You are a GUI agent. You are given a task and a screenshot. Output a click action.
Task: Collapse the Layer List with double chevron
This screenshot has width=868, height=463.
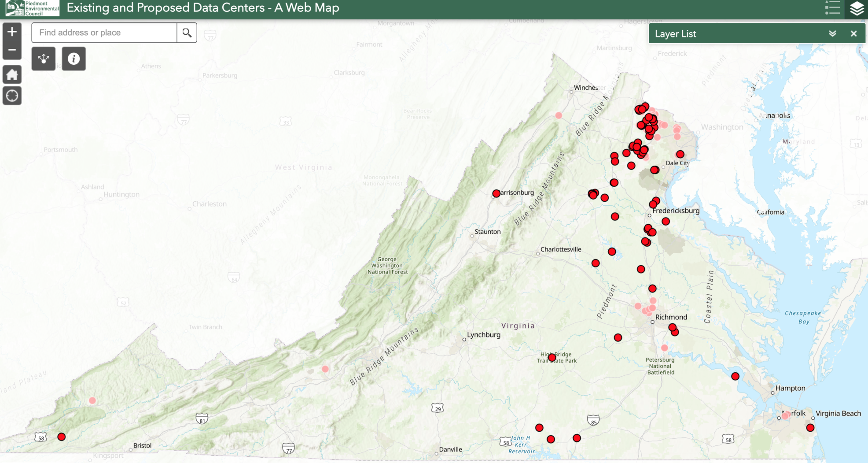pos(832,33)
